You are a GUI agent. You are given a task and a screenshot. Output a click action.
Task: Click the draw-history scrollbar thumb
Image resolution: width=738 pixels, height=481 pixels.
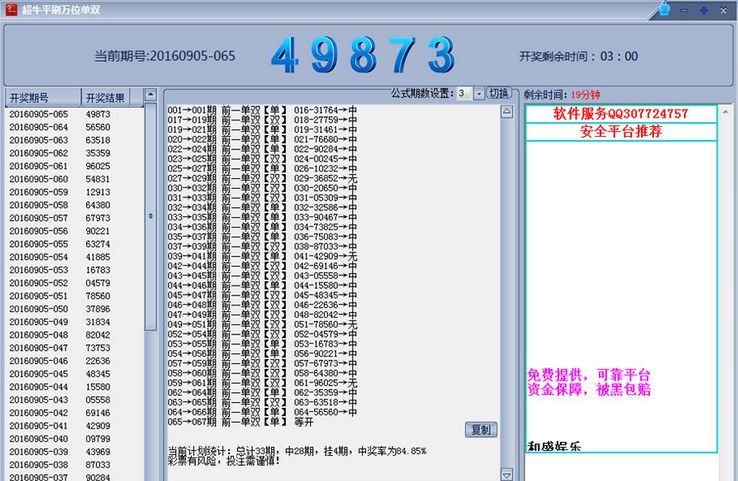pyautogui.click(x=150, y=216)
